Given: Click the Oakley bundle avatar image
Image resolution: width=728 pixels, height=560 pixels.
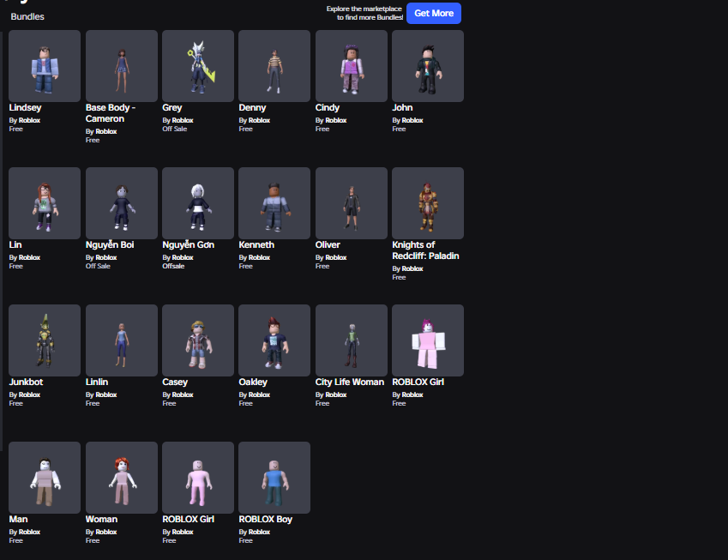Looking at the screenshot, I should (x=274, y=340).
